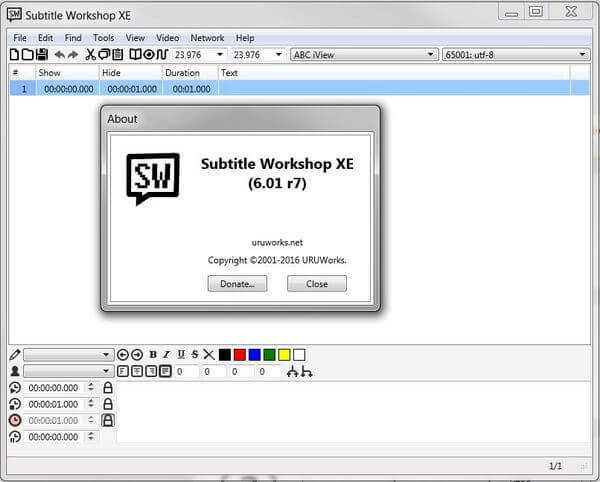Click the New subtitle file icon
Image resolution: width=600 pixels, height=482 pixels.
tap(14, 55)
